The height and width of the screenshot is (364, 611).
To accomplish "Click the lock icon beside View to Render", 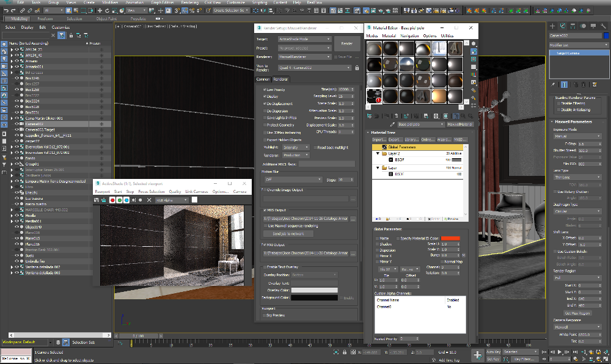I will 356,68.
